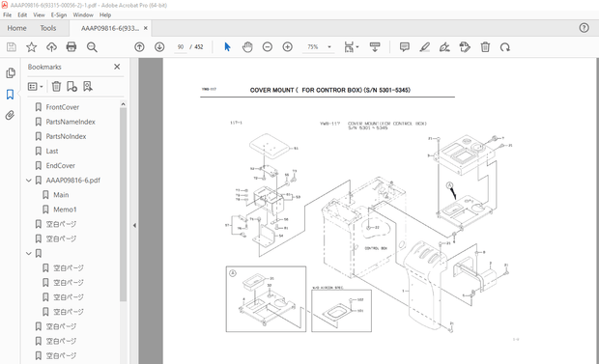This screenshot has height=364, width=599.
Task: Click the read mode keyboard icon
Action: (375, 47)
